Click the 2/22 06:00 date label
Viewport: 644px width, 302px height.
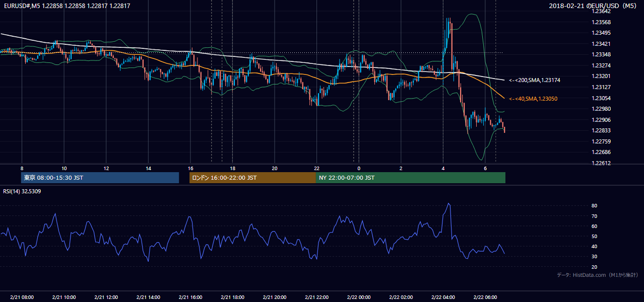tap(485, 297)
